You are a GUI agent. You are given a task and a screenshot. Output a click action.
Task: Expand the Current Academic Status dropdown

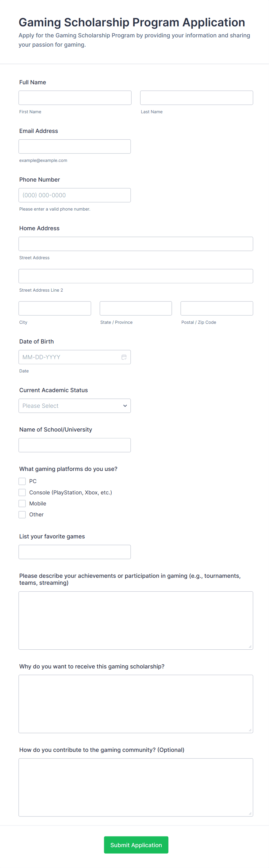tap(74, 406)
